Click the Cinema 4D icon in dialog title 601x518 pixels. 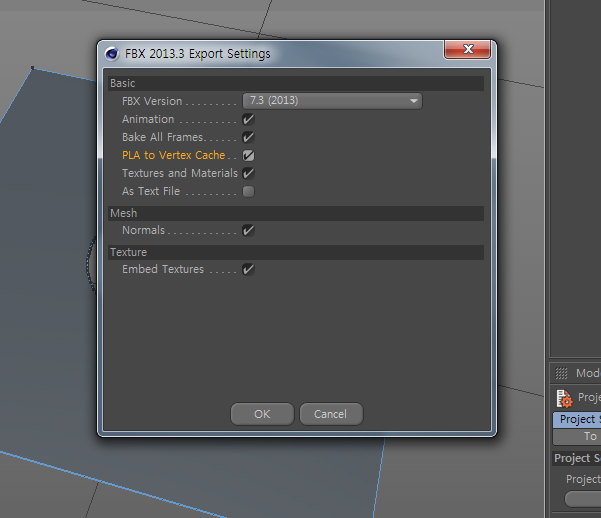click(112, 54)
